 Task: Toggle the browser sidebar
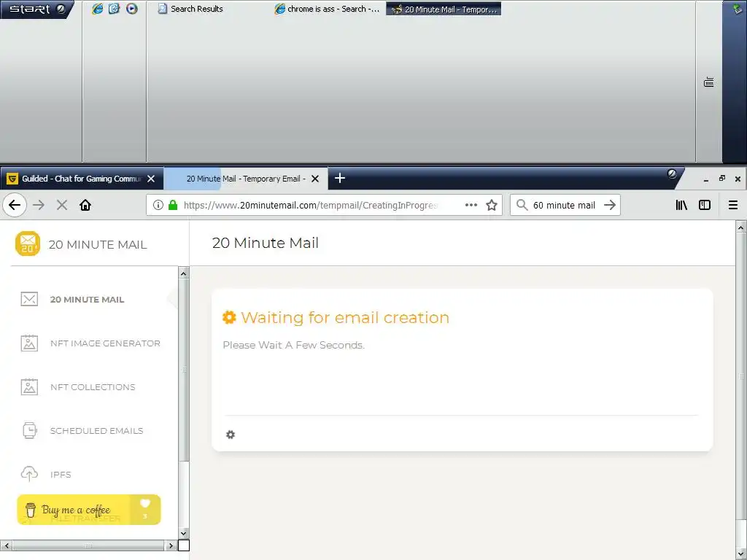click(x=705, y=205)
